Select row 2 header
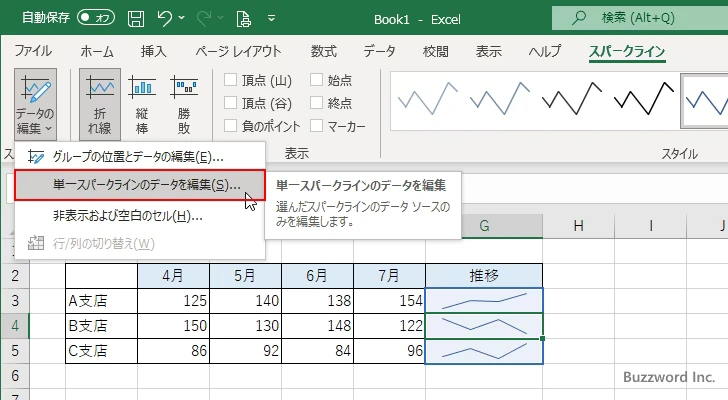The width and height of the screenshot is (728, 400). pyautogui.click(x=15, y=276)
